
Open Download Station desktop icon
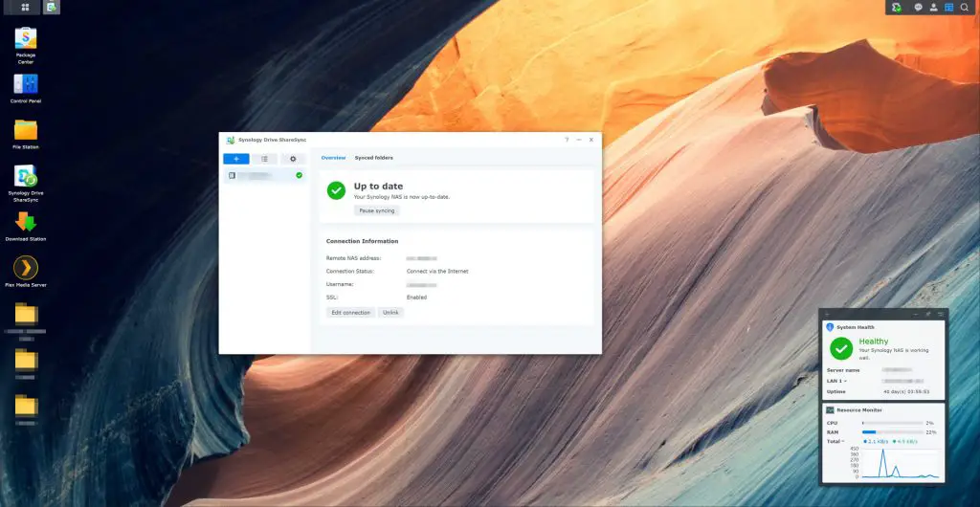coord(26,222)
